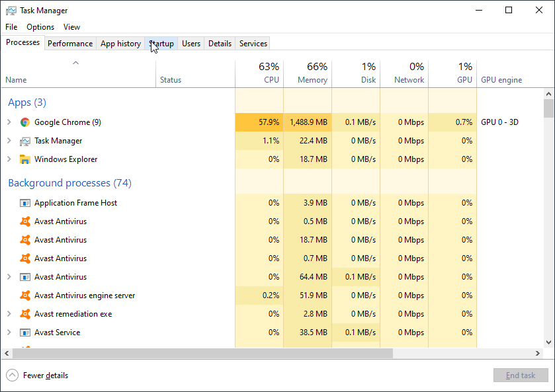Click the Fewer details link
The image size is (555, 392).
pos(46,375)
